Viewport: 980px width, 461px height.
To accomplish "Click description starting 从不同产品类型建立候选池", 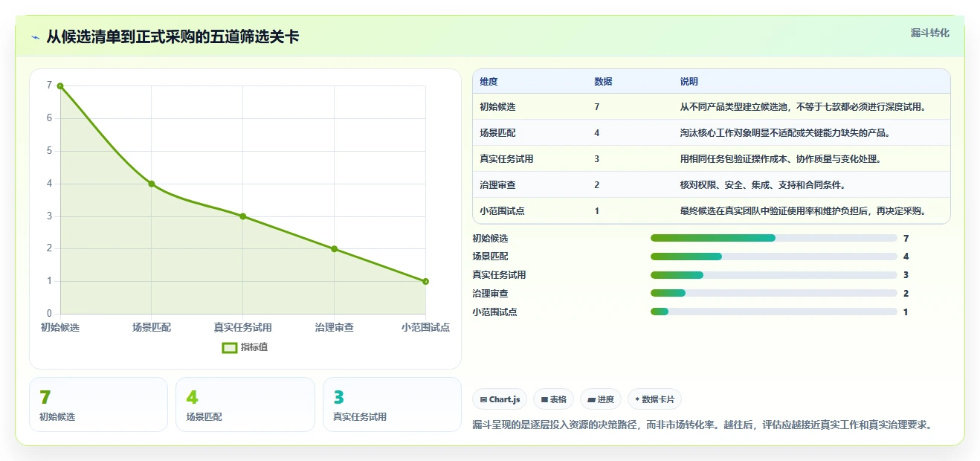I will click(x=805, y=107).
